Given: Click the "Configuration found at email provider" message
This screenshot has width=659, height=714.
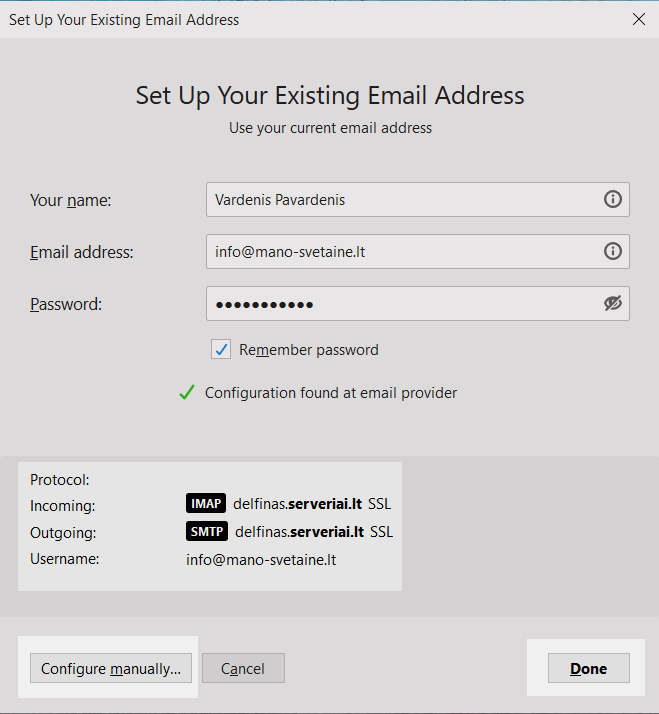Looking at the screenshot, I should [x=331, y=393].
